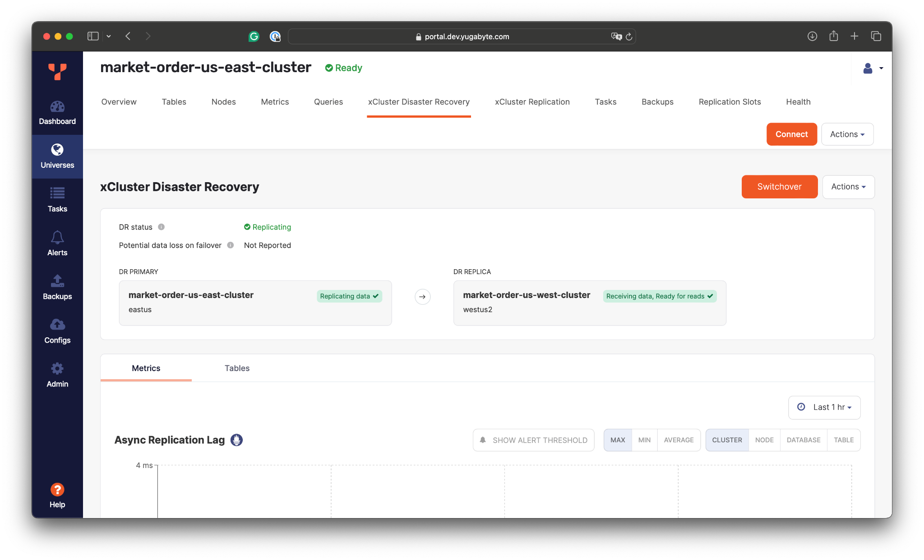This screenshot has width=924, height=560.
Task: Open the Last 1 hr time range dropdown
Action: [824, 407]
